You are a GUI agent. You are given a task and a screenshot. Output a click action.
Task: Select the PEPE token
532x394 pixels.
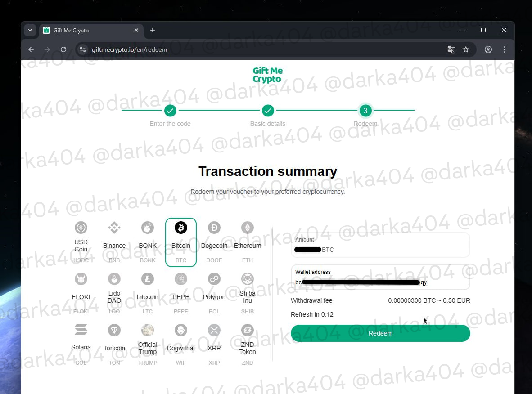pos(181,293)
